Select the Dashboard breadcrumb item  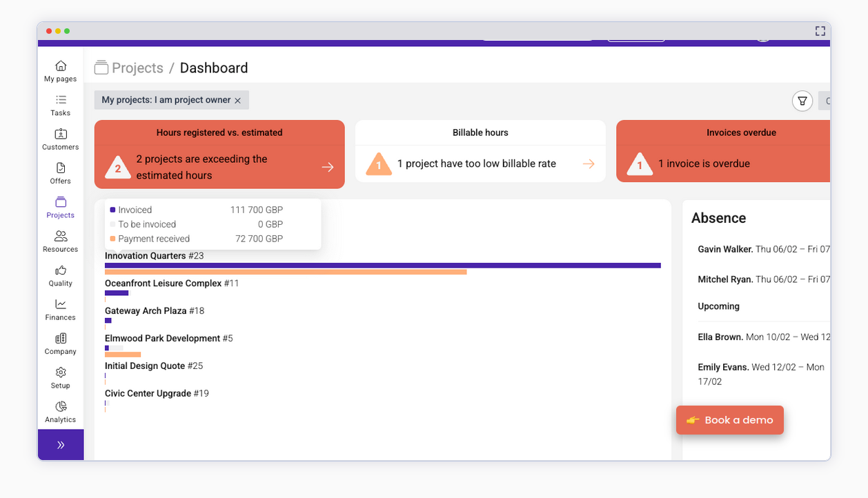pyautogui.click(x=213, y=68)
